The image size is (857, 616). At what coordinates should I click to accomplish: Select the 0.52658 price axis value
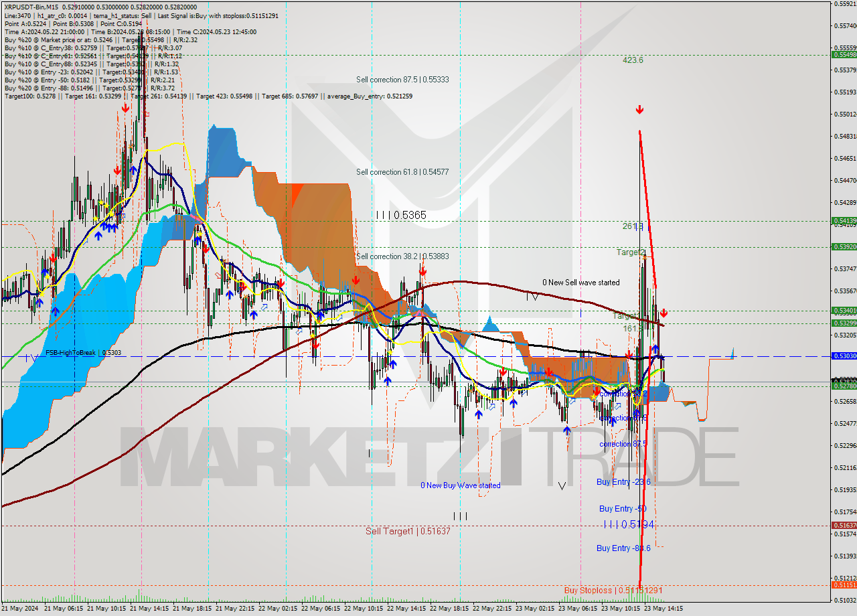[x=845, y=401]
